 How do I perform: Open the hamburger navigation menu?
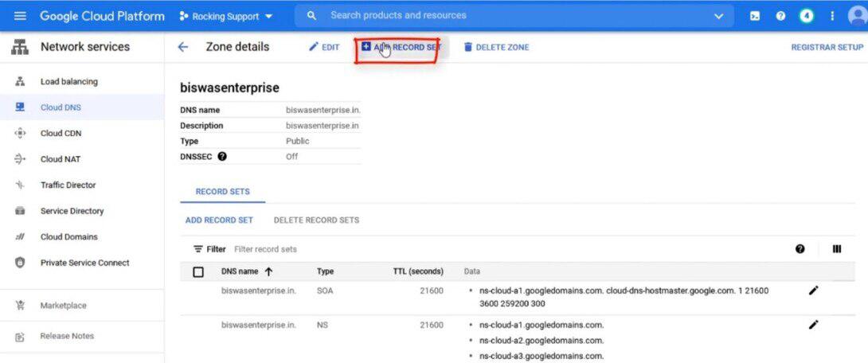pyautogui.click(x=20, y=16)
